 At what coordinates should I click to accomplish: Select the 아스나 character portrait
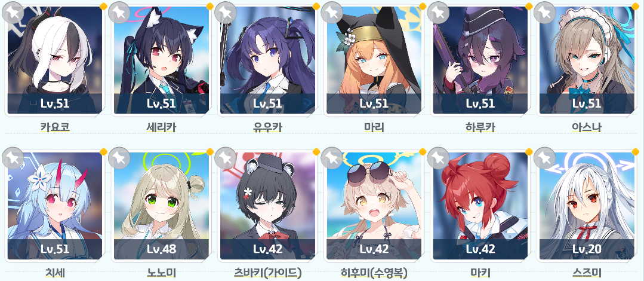[587, 60]
